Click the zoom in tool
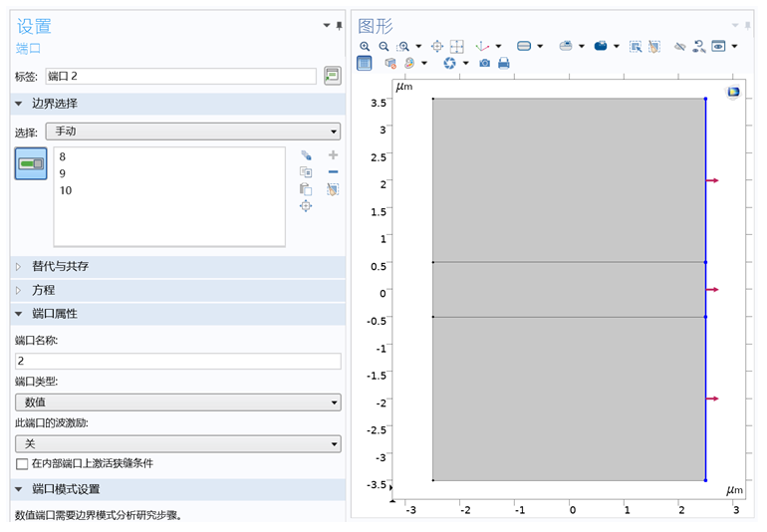 [x=365, y=47]
